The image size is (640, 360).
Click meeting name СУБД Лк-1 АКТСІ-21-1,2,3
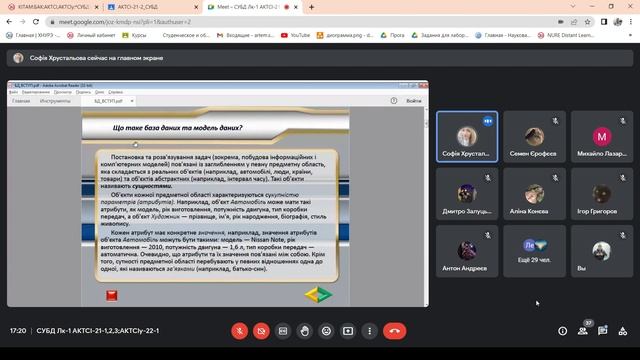[98, 331]
